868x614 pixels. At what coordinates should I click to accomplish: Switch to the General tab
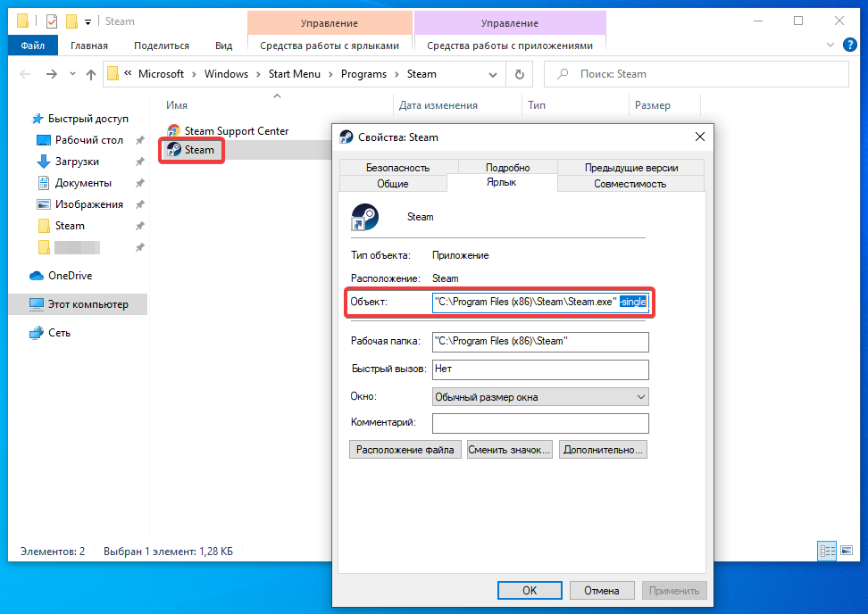393,184
